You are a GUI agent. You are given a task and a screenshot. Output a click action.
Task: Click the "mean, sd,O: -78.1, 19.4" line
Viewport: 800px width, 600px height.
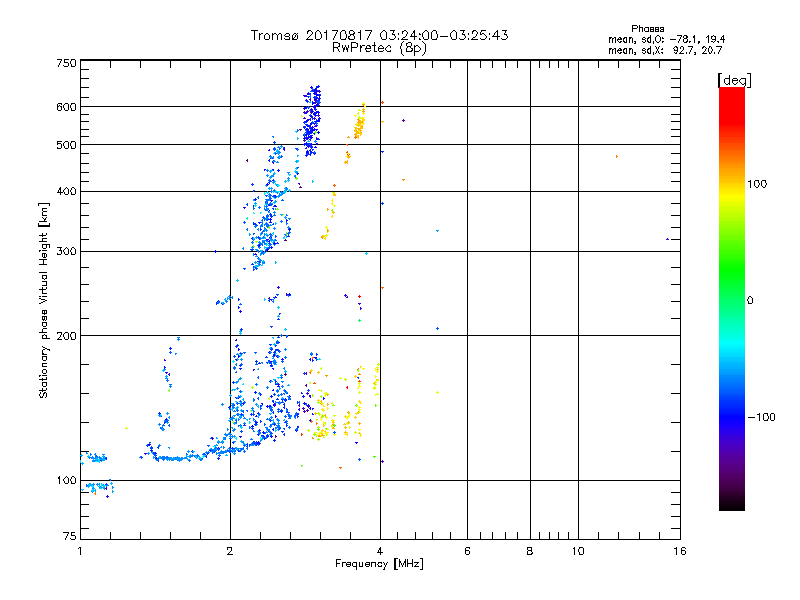pos(666,40)
